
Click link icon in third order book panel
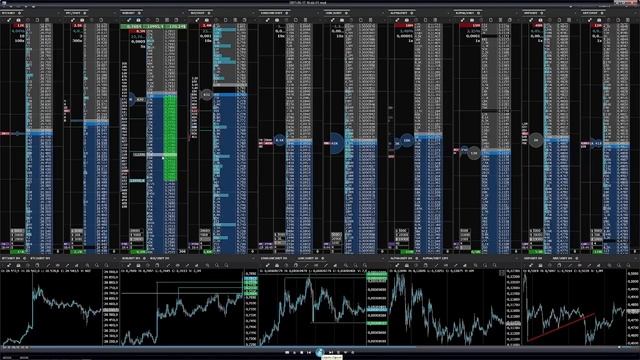point(129,20)
